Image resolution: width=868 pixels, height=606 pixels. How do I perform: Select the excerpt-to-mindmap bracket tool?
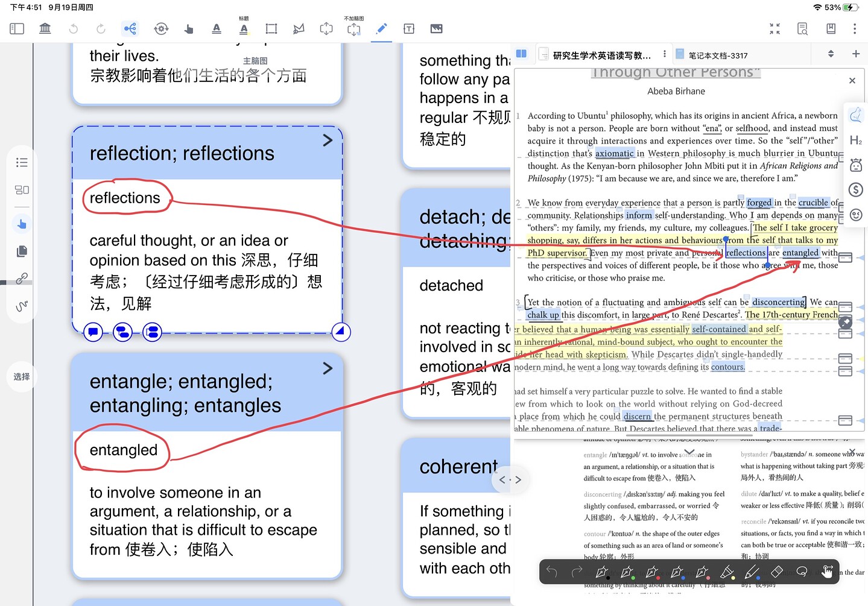[326, 28]
